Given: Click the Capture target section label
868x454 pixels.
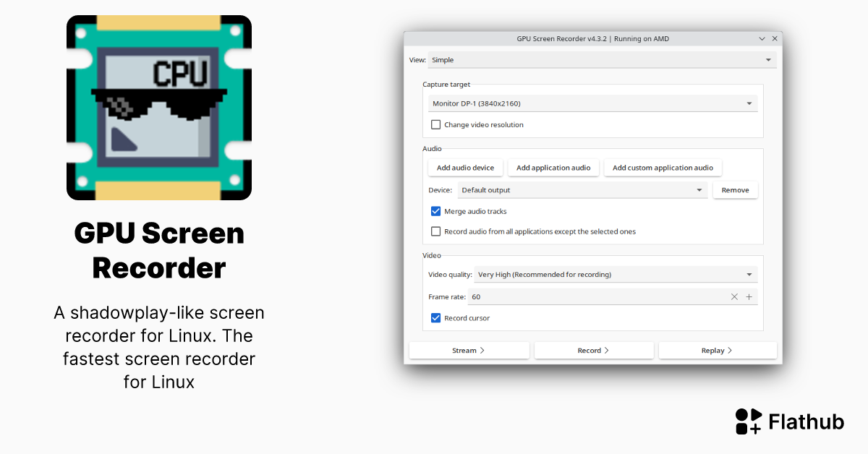Looking at the screenshot, I should (446, 85).
